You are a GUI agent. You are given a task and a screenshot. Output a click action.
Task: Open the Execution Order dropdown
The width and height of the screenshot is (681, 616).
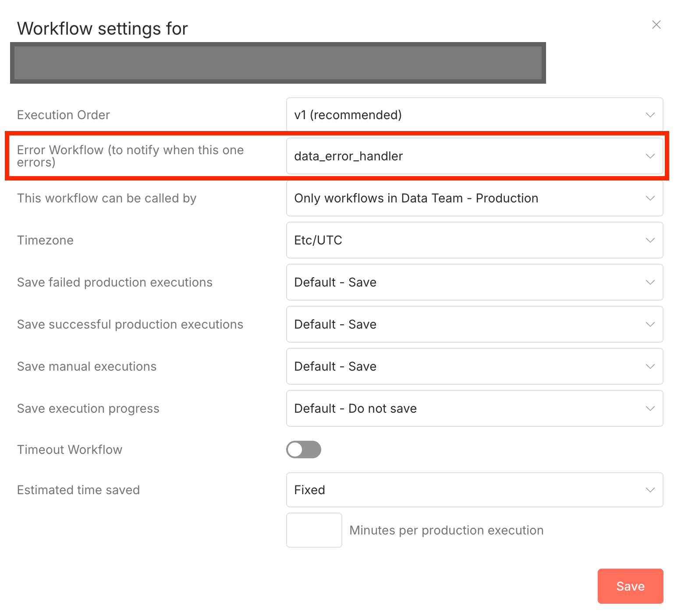point(474,115)
